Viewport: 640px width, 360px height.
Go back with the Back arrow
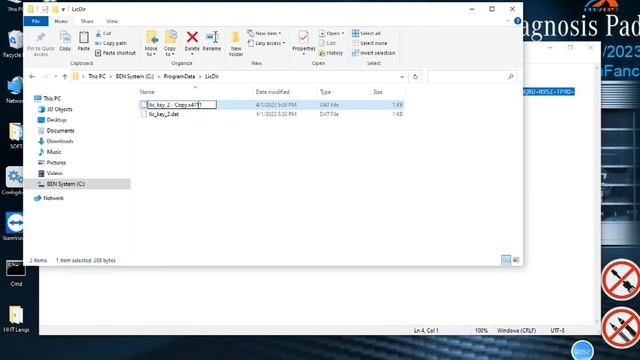(x=32, y=76)
